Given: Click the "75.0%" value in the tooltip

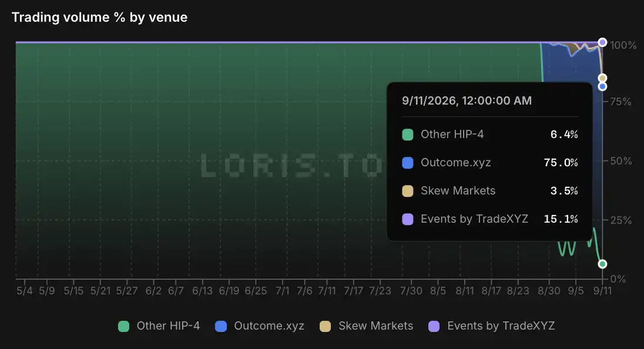Looking at the screenshot, I should 561,163.
